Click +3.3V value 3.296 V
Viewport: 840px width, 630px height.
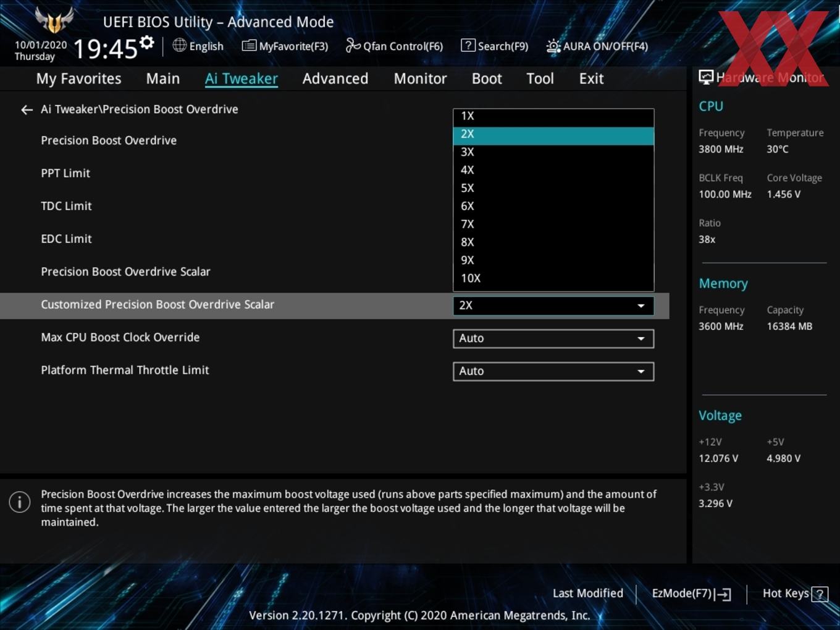pyautogui.click(x=715, y=504)
